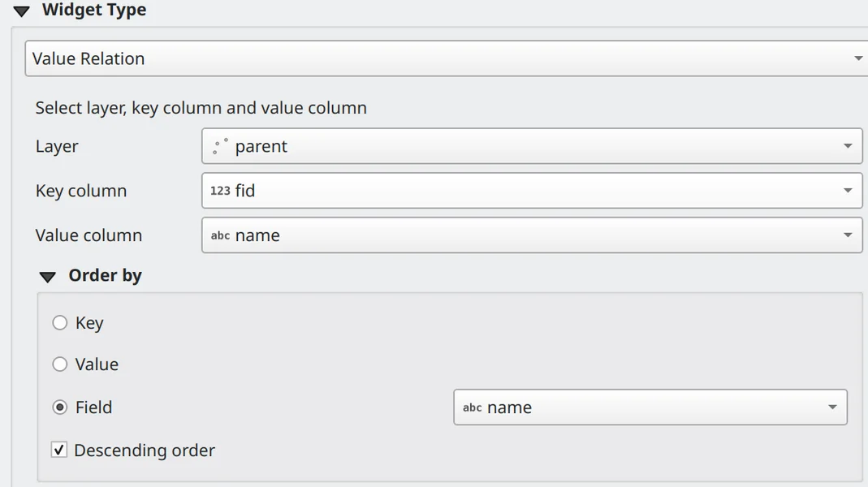The image size is (868, 487).
Task: Uncheck the Descending order checkbox
Action: coord(59,450)
